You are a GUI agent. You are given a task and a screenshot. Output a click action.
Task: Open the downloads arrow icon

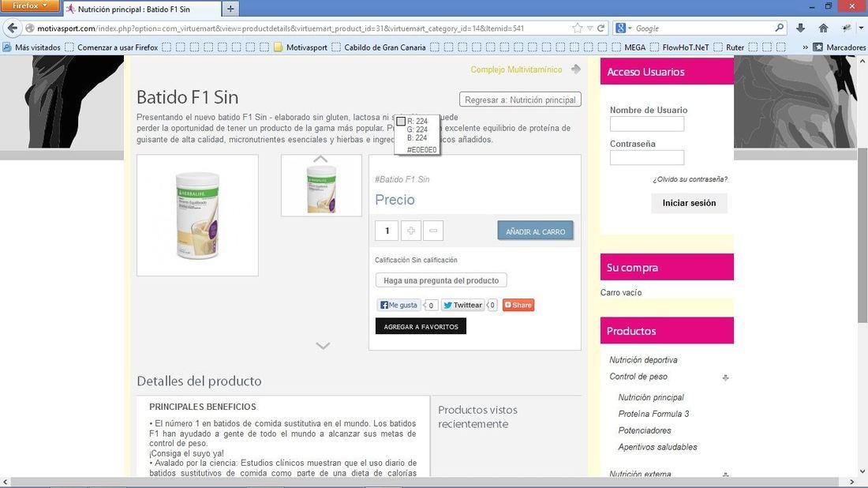point(800,28)
